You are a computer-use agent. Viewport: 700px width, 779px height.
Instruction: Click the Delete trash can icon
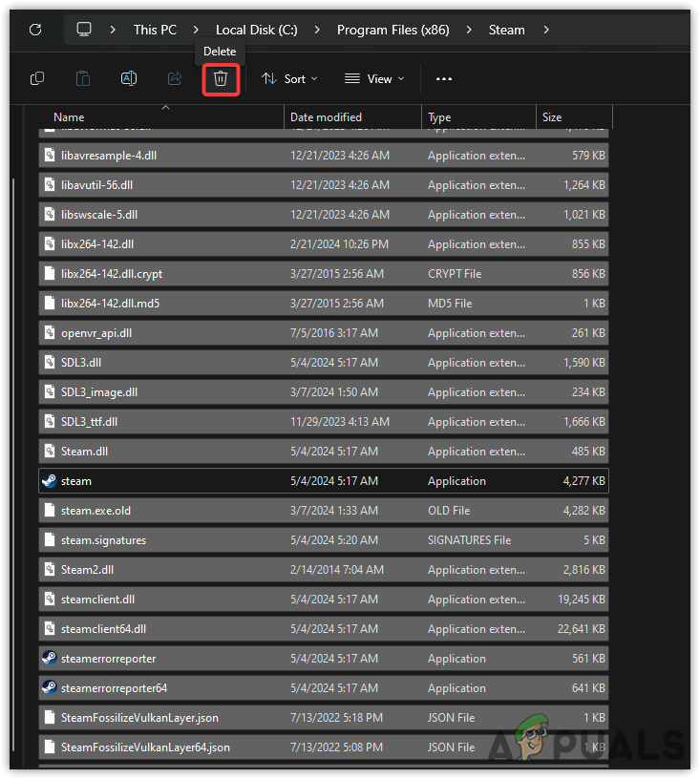221,78
